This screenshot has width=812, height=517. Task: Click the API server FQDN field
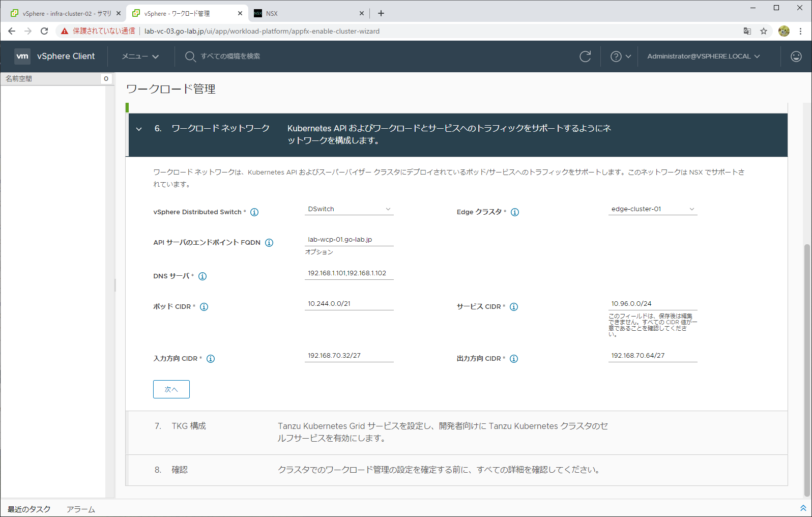tap(349, 240)
